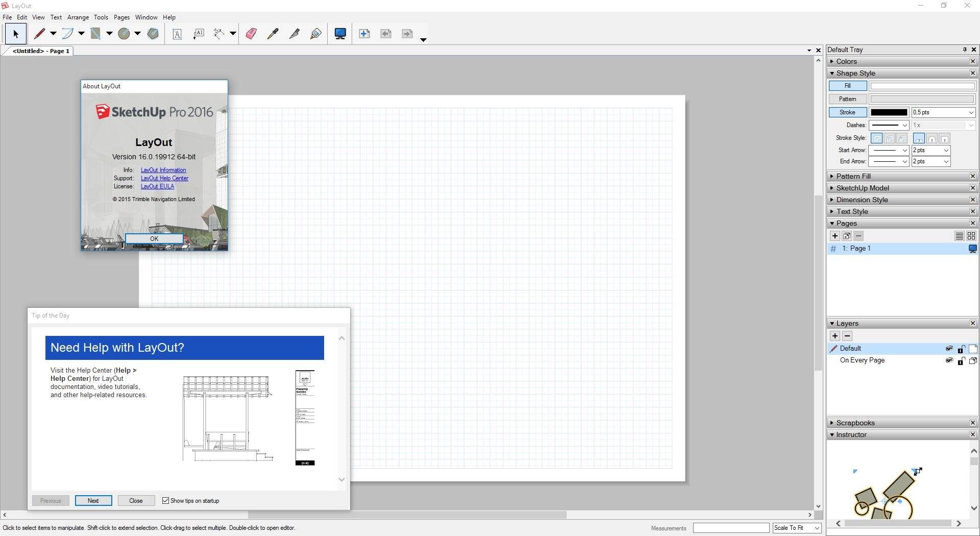Select the Circle tool
This screenshot has height=536, width=980.
click(124, 34)
